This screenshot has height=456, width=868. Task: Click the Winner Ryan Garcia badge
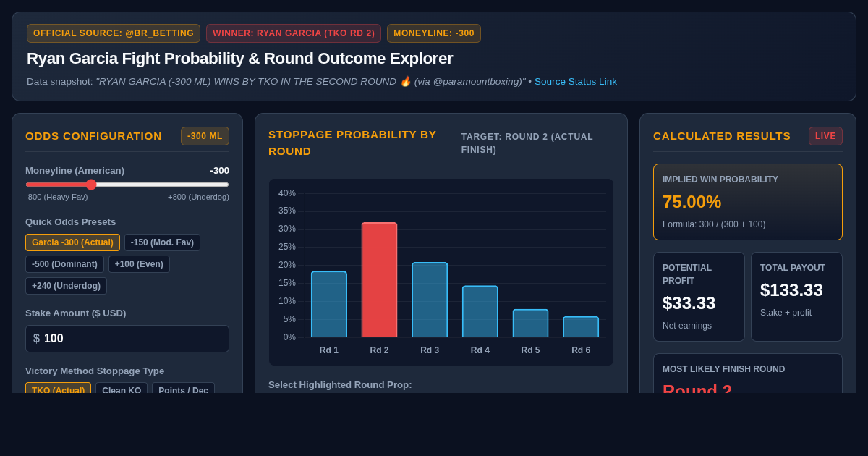pos(294,33)
